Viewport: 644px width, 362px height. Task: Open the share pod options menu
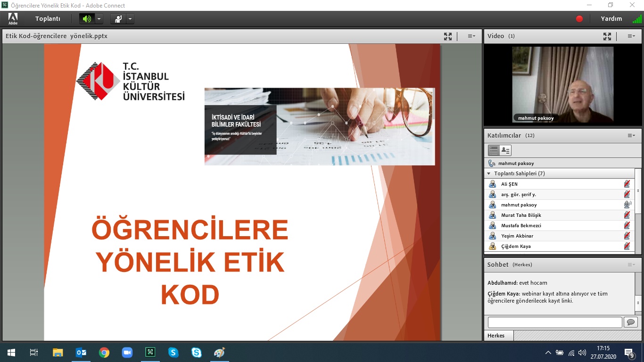[471, 36]
